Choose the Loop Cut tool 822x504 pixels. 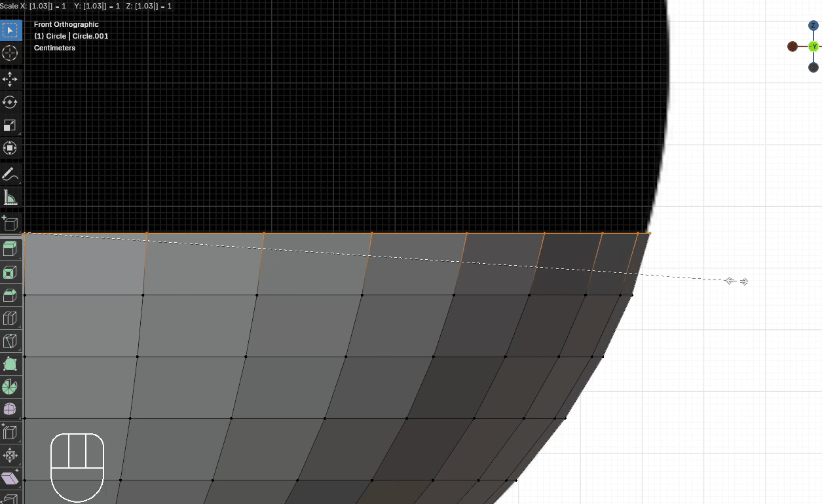tap(10, 318)
